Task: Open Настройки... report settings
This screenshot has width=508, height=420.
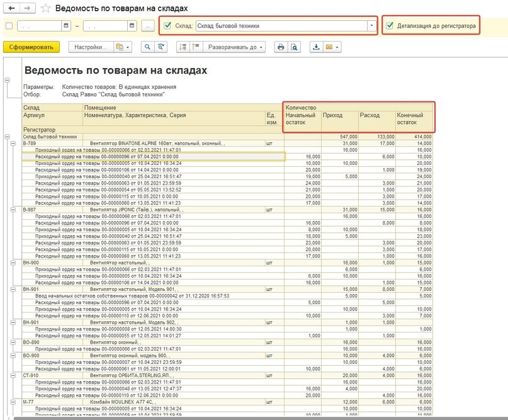Action: [x=91, y=47]
